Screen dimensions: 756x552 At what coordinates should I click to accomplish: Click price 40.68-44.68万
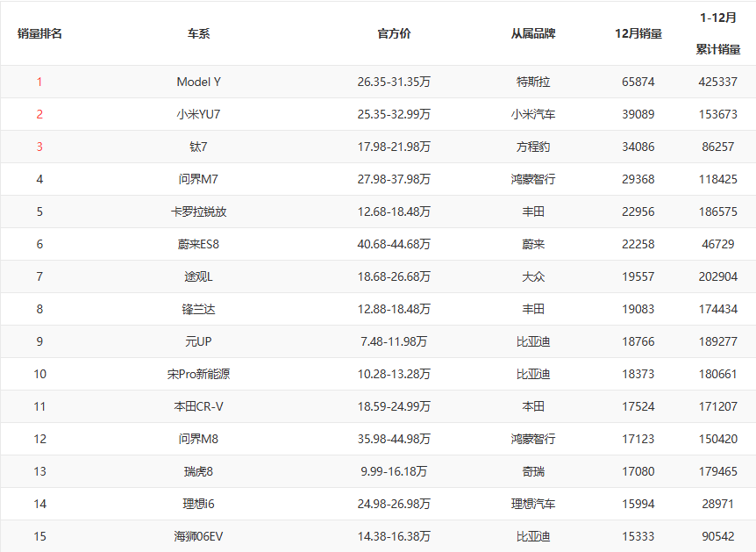click(x=394, y=244)
